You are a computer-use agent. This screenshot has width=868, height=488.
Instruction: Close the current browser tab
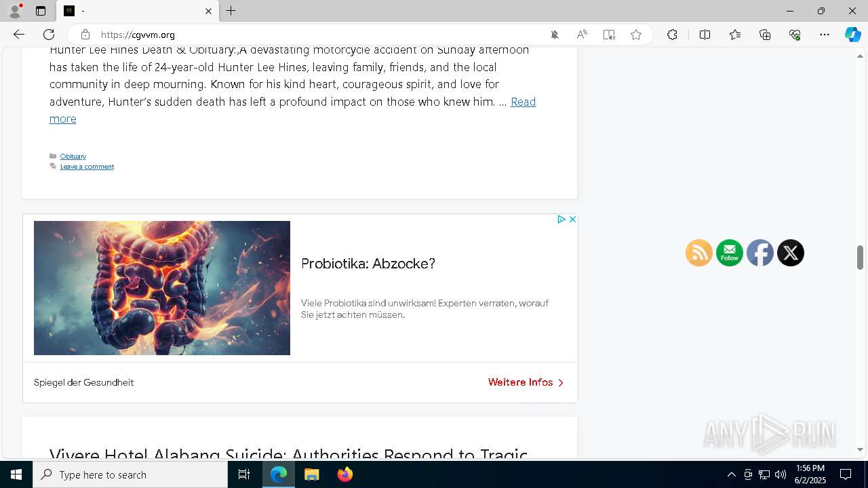point(208,11)
